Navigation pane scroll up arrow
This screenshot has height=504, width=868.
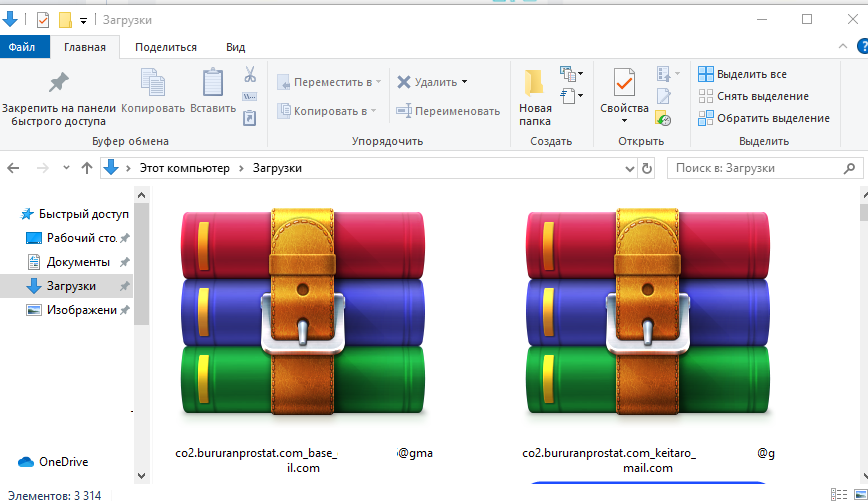(142, 195)
